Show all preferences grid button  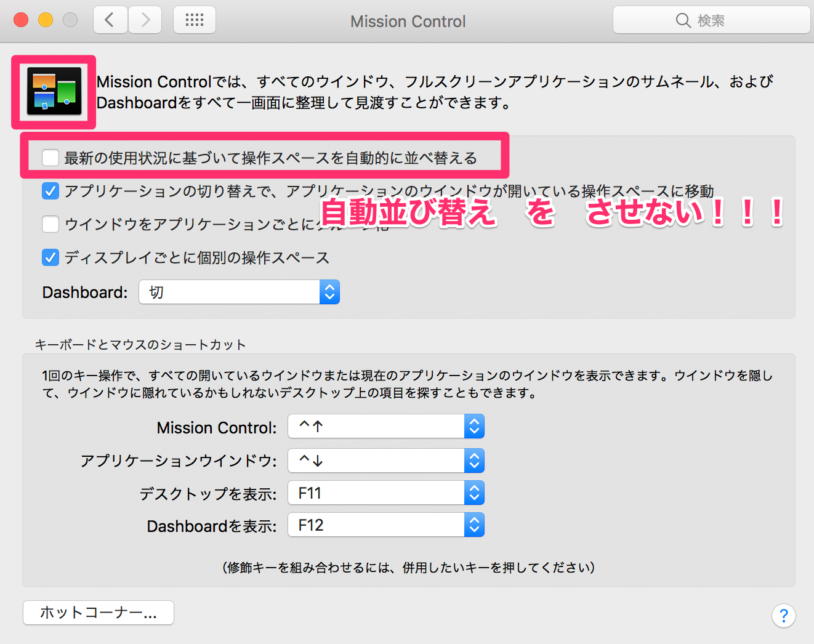tap(195, 20)
